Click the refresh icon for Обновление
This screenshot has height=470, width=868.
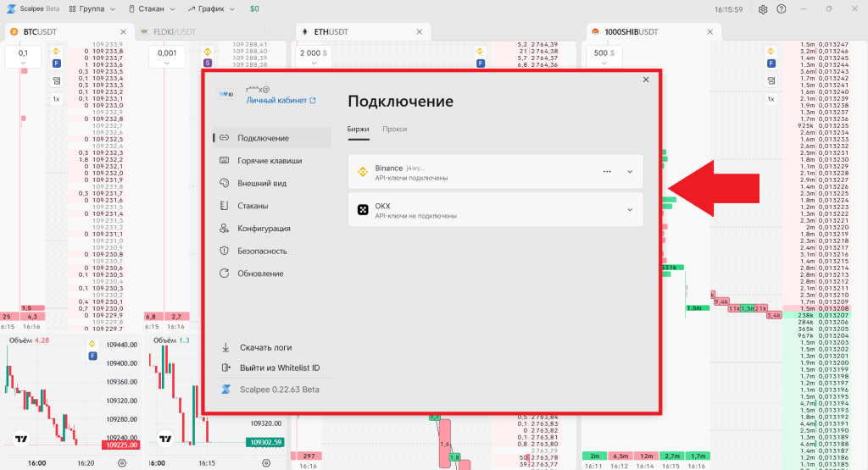pyautogui.click(x=224, y=274)
